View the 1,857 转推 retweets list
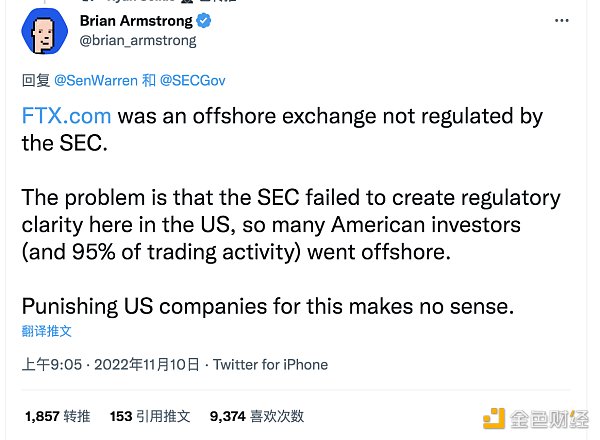600x440 pixels. point(57,416)
